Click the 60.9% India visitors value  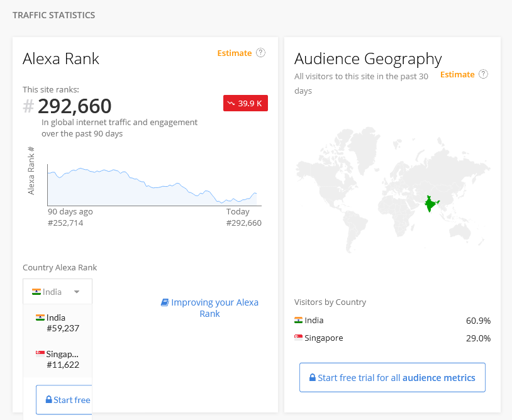(478, 321)
